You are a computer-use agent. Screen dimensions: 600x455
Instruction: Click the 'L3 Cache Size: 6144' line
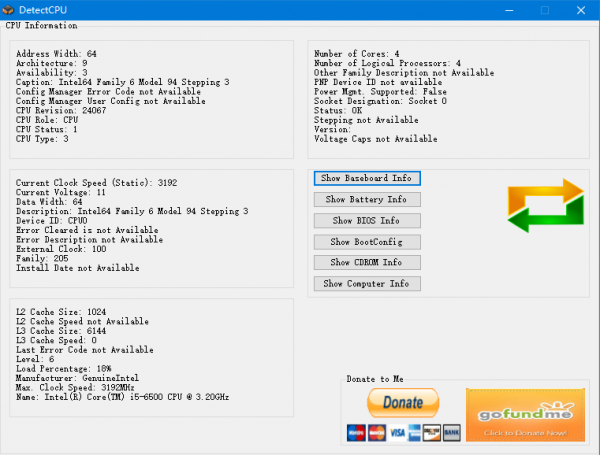[61, 331]
